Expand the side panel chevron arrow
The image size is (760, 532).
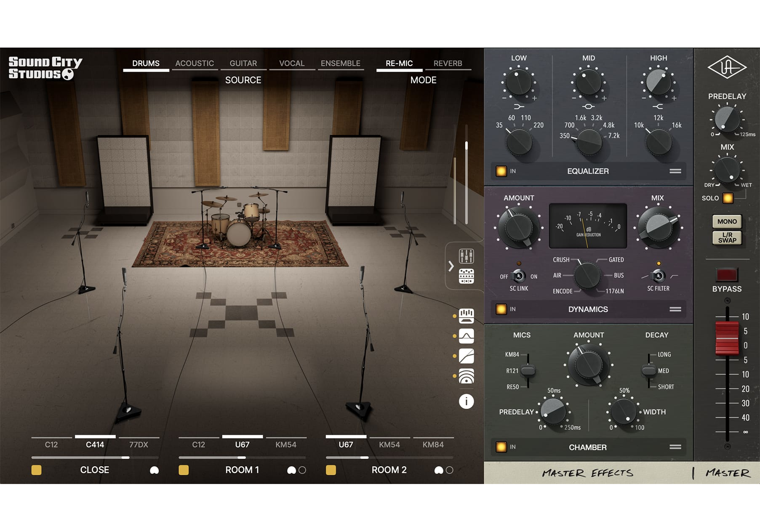coord(451,266)
